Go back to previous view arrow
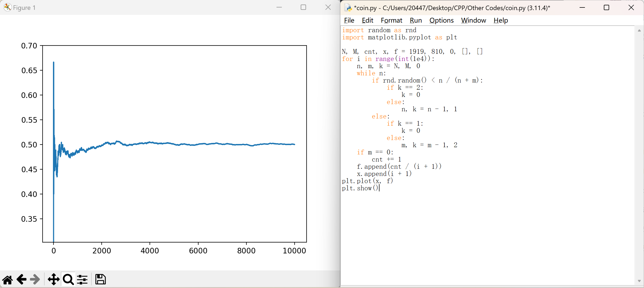644x288 pixels. (22, 279)
